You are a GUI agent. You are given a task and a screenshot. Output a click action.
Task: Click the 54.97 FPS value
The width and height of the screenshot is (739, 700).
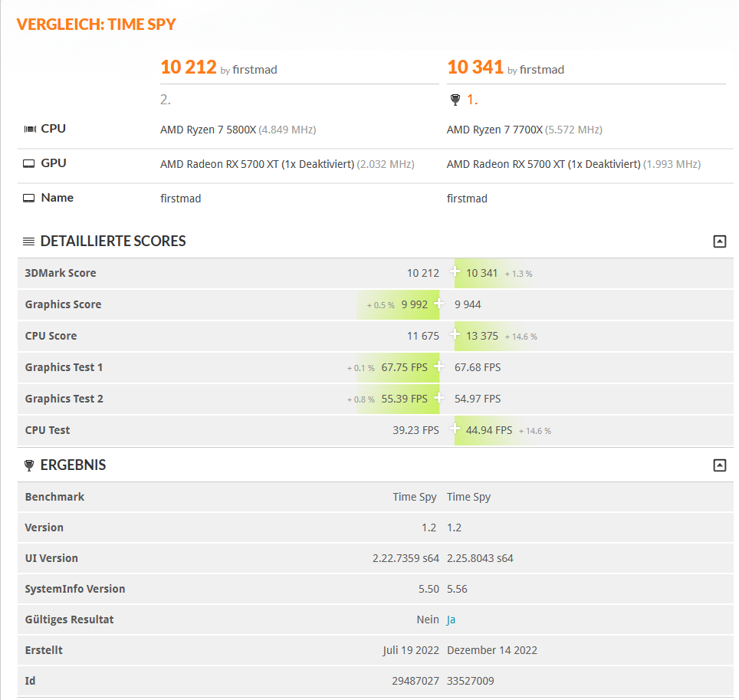tap(478, 399)
